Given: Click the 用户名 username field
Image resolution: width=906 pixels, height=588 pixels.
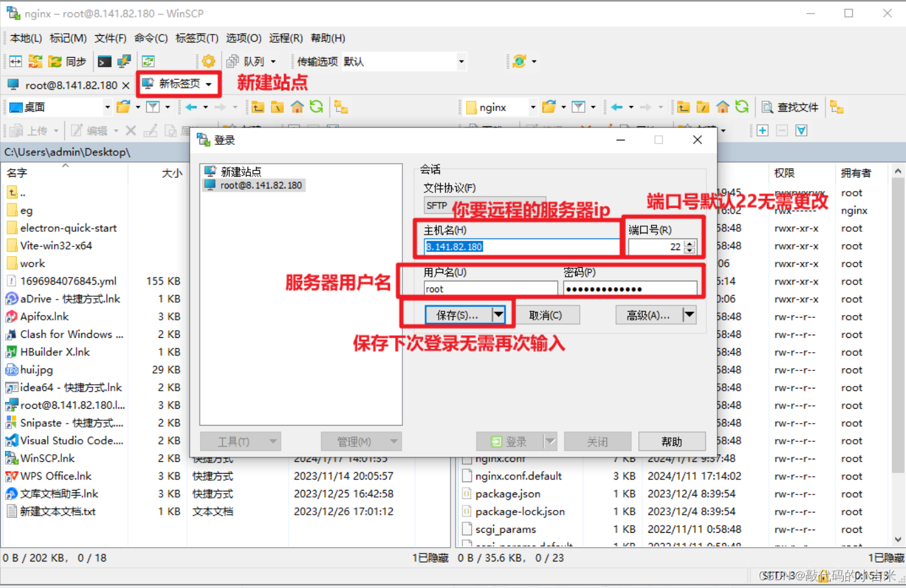Looking at the screenshot, I should (x=491, y=289).
